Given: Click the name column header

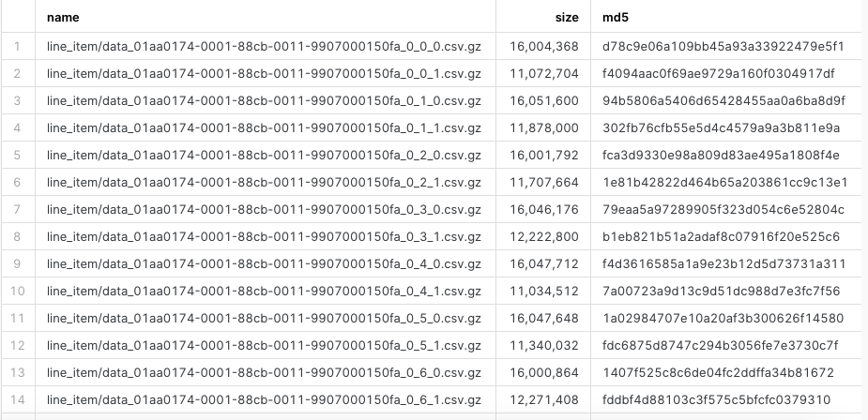Looking at the screenshot, I should 63,17.
